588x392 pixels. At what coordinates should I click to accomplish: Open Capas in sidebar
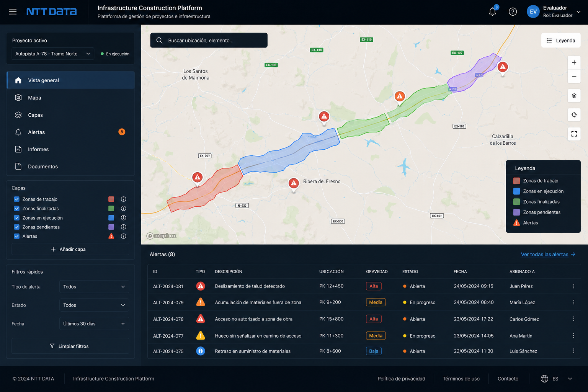pos(71,115)
